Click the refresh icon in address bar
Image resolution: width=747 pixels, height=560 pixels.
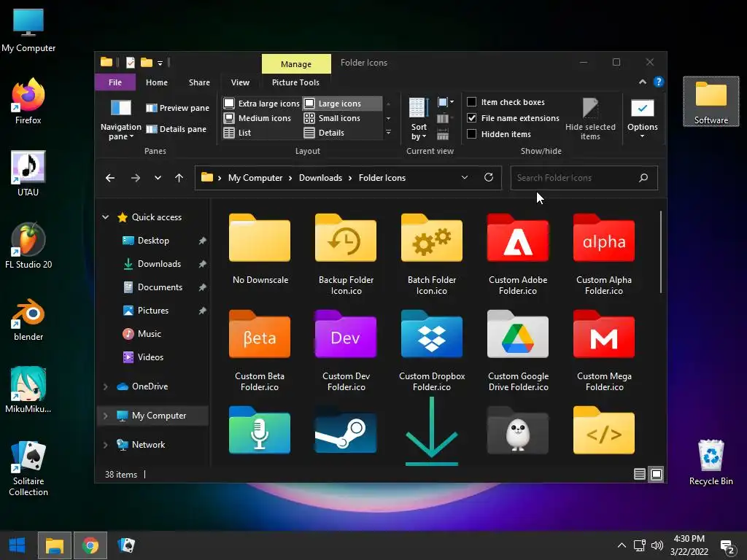coord(488,178)
